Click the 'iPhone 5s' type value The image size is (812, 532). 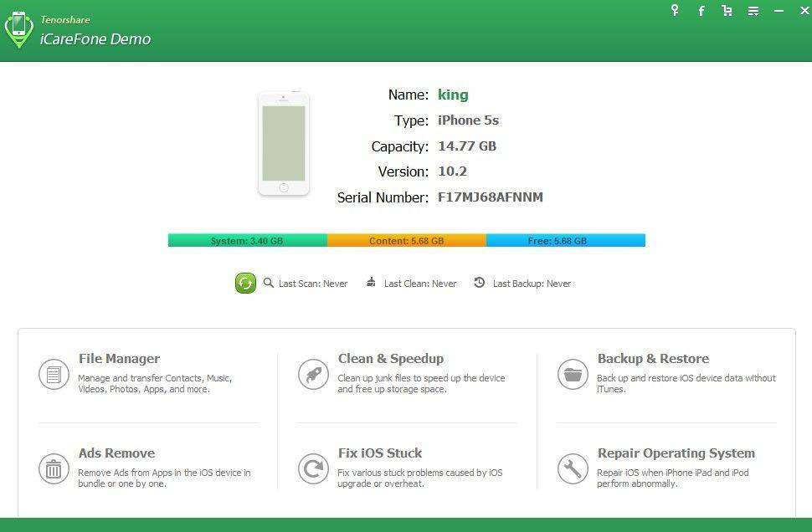pyautogui.click(x=468, y=120)
